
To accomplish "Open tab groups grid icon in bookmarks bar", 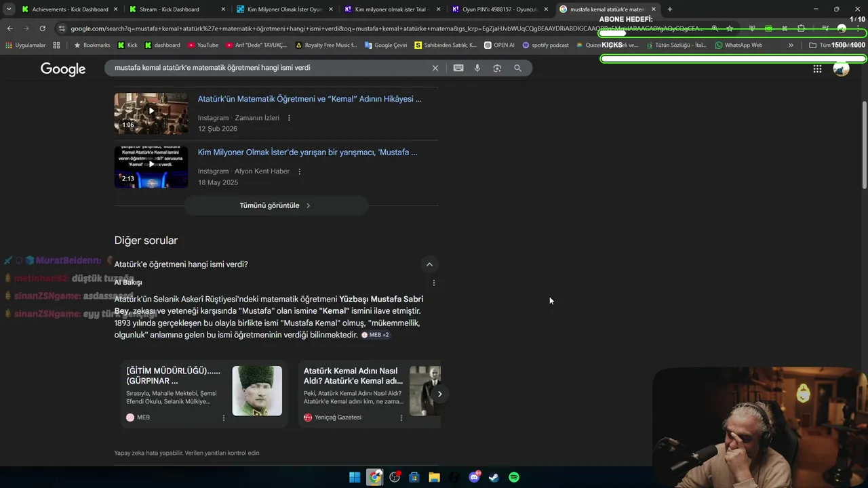I will coord(56,45).
